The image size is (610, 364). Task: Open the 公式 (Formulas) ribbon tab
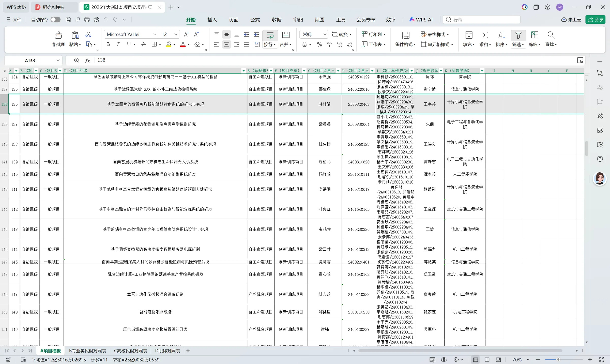255,20
